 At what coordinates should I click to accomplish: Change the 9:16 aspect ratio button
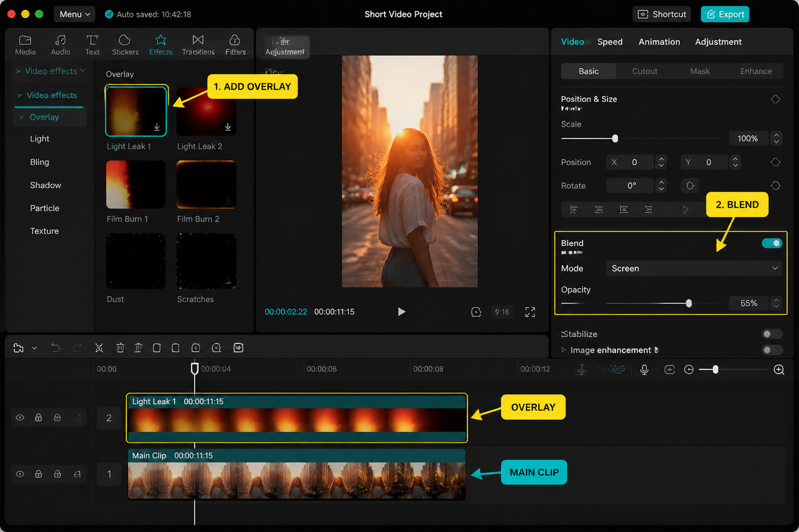point(502,312)
